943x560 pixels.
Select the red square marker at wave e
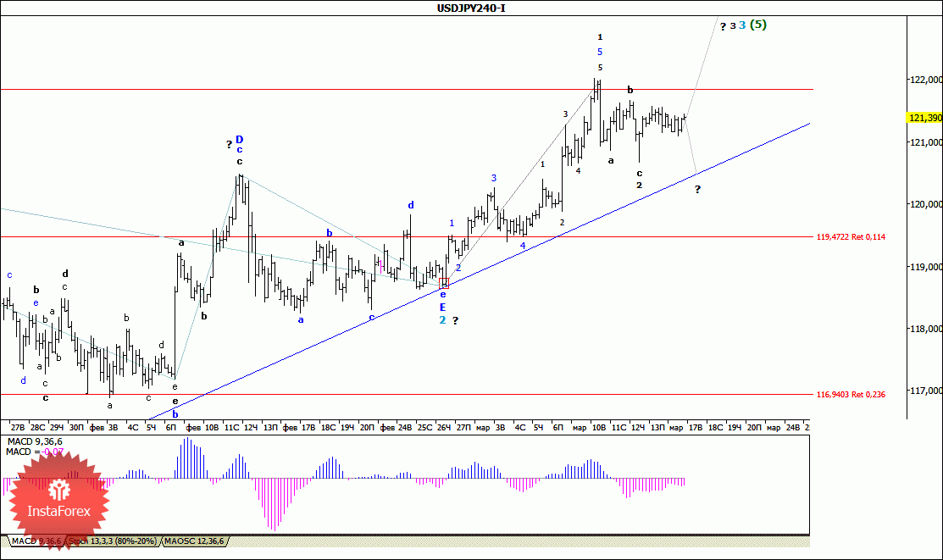click(x=444, y=283)
